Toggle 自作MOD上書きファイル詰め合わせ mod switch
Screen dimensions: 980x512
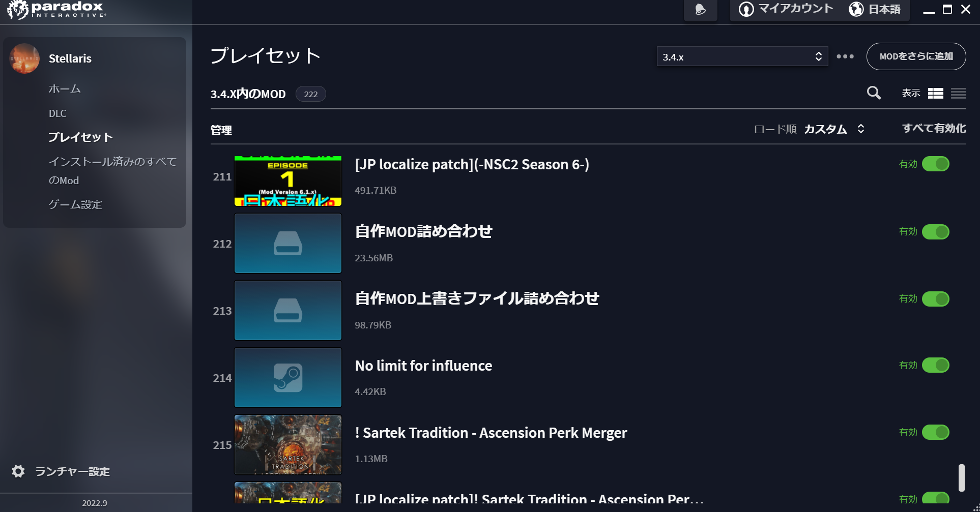pos(936,299)
